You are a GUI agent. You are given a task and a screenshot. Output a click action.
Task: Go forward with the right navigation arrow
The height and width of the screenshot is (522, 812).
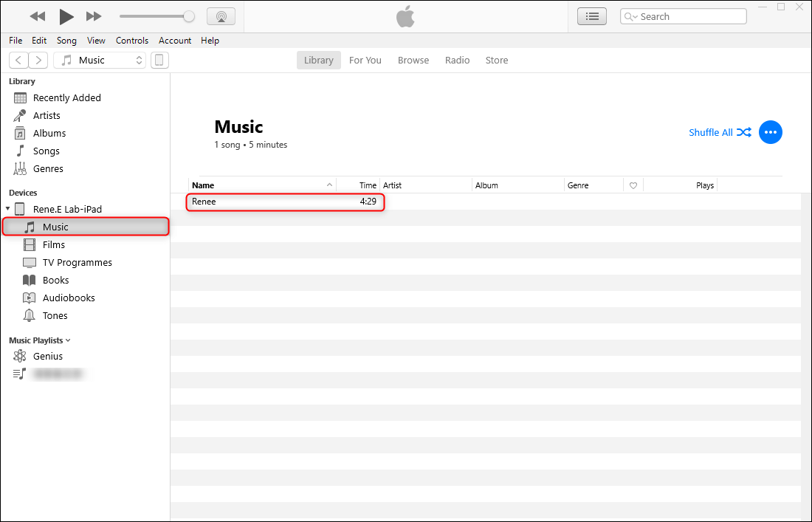(38, 60)
